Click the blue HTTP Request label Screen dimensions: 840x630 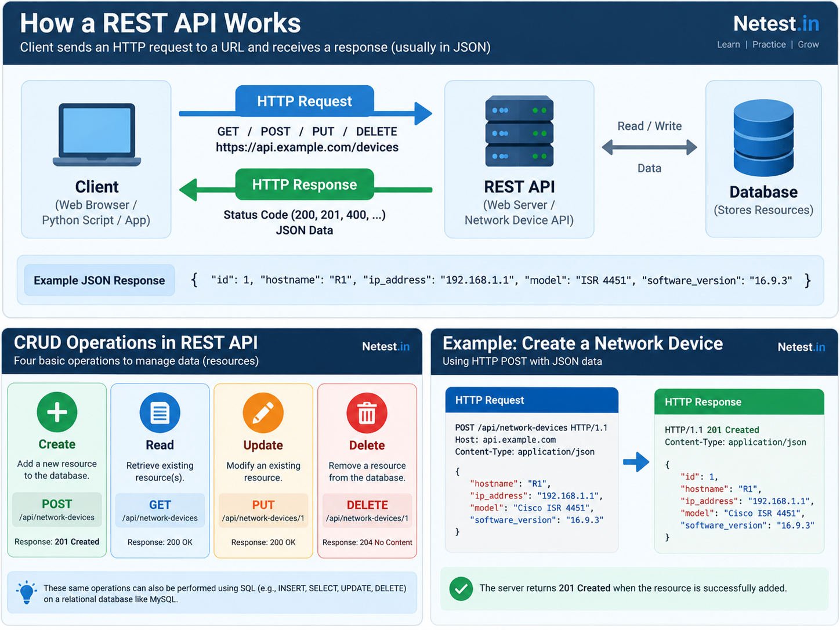click(305, 101)
